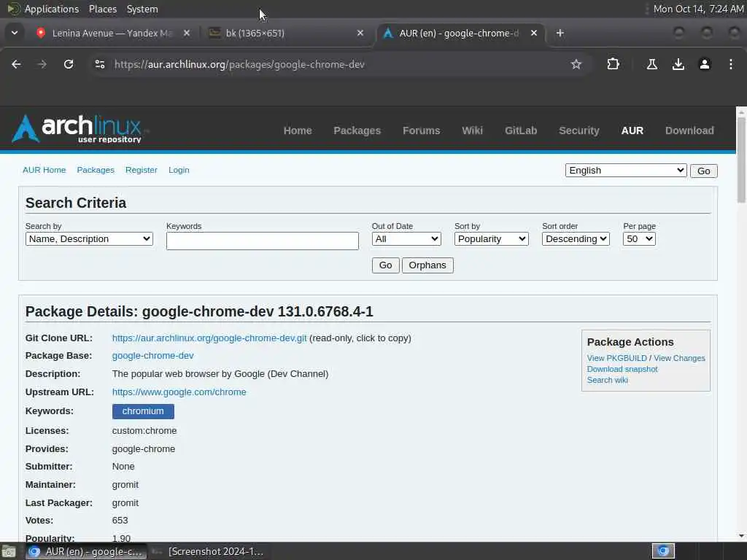The width and height of the screenshot is (747, 560).
Task: Open the upstream google.com/chrome URL
Action: click(x=179, y=392)
